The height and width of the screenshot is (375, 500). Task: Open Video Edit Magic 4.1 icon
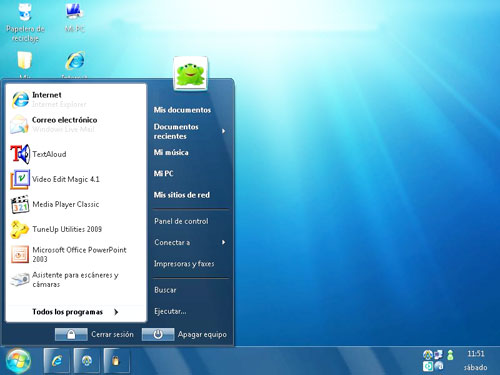pyautogui.click(x=20, y=179)
